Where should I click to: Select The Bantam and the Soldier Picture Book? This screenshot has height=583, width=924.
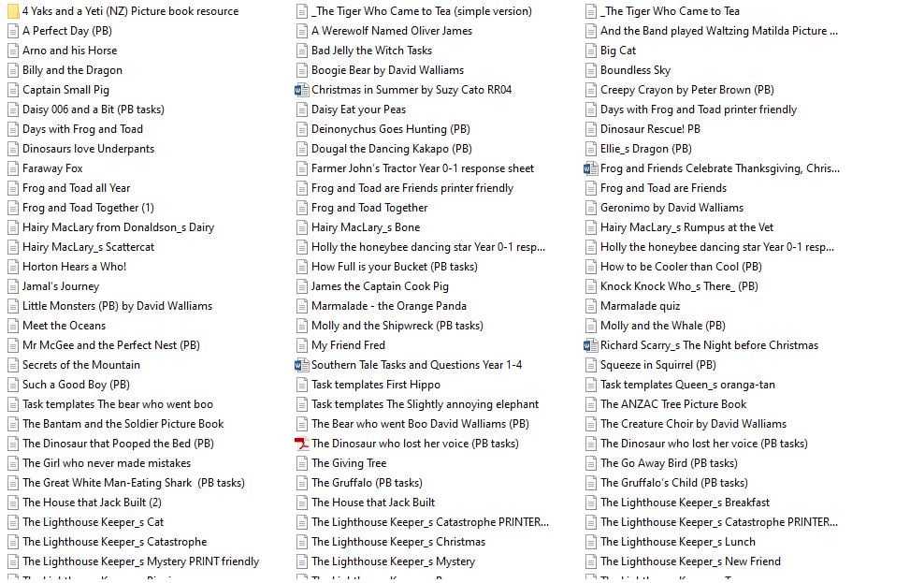[x=123, y=425]
